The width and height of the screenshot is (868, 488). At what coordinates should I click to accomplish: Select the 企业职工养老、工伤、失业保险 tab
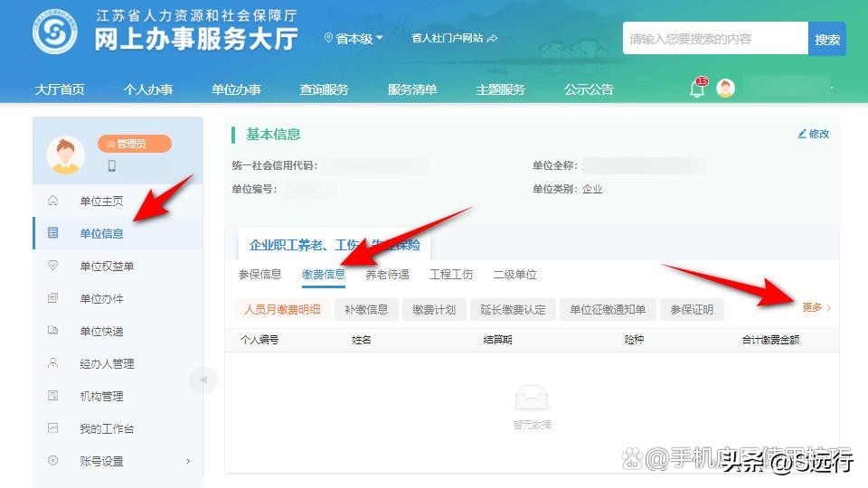pyautogui.click(x=335, y=245)
